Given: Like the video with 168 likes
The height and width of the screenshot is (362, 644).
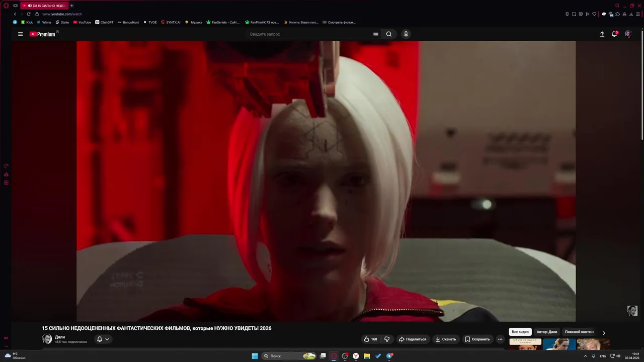Looking at the screenshot, I should 370,339.
